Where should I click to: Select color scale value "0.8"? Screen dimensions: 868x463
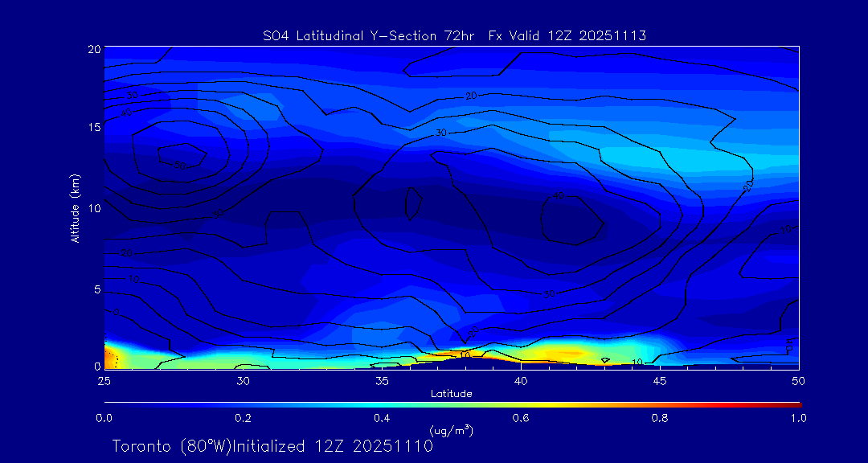pyautogui.click(x=661, y=418)
